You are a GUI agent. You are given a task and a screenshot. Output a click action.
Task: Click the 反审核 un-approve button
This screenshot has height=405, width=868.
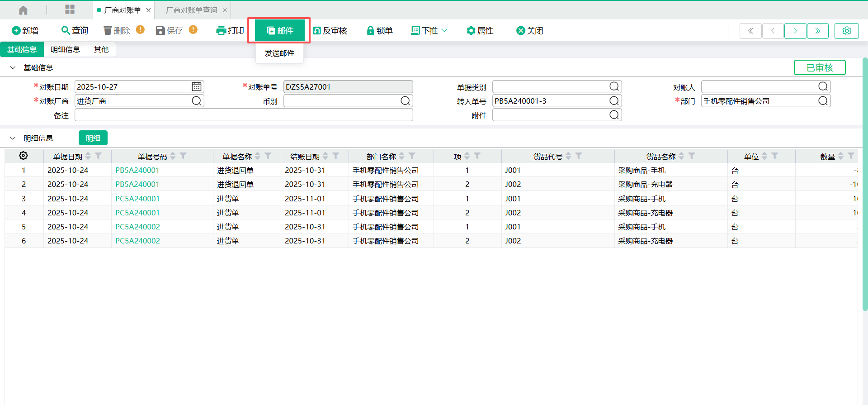click(330, 30)
